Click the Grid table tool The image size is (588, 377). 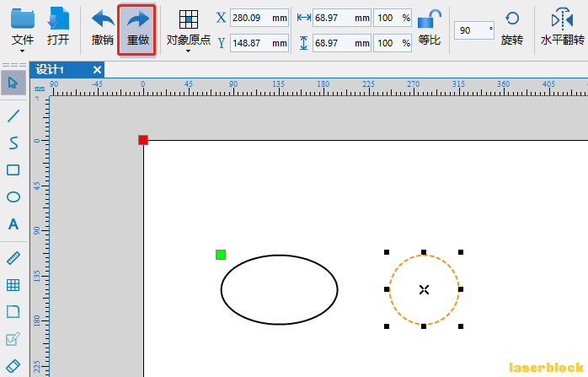click(x=13, y=285)
